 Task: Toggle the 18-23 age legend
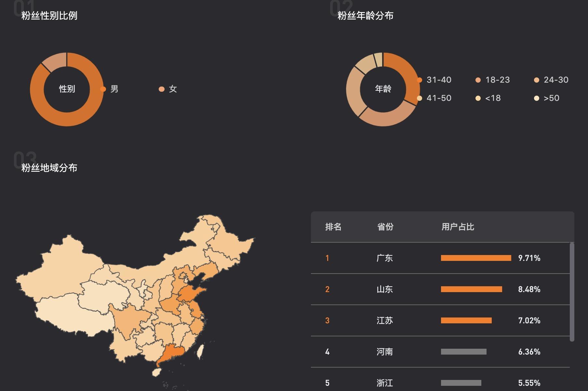(493, 80)
